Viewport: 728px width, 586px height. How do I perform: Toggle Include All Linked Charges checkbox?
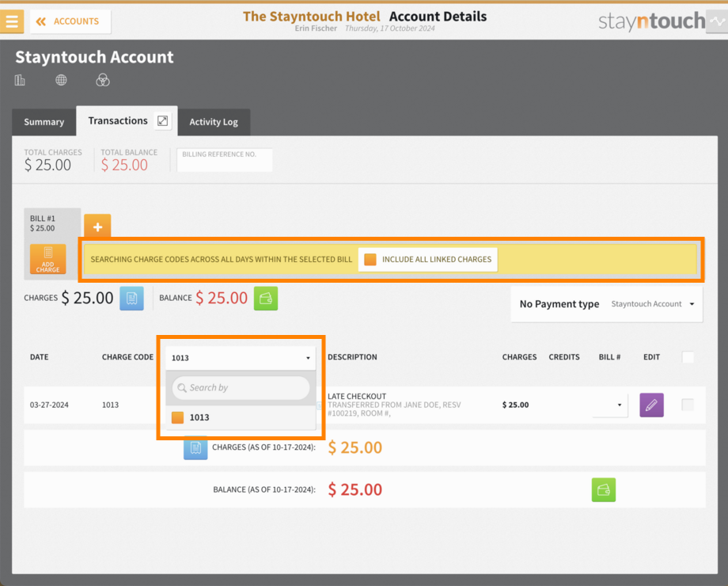click(x=370, y=259)
